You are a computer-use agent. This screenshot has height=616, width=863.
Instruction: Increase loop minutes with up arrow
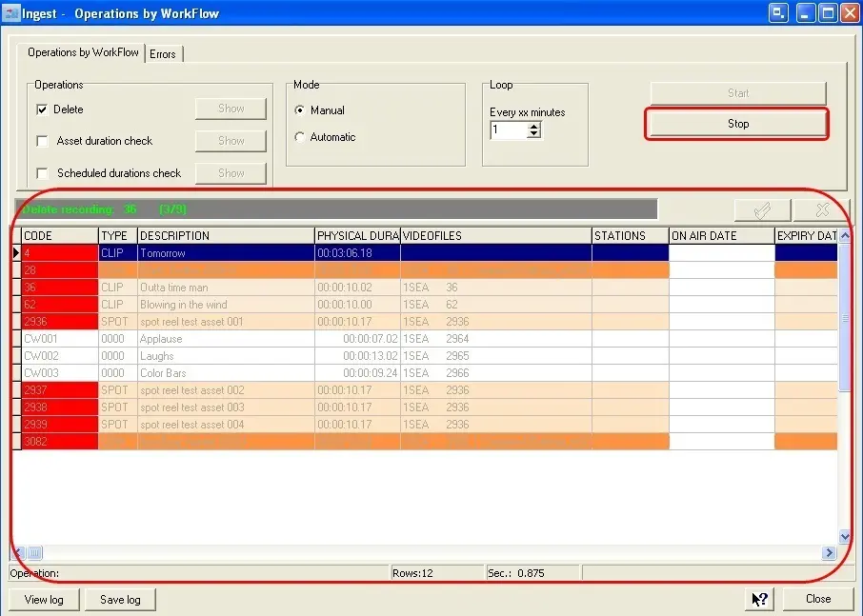click(x=534, y=127)
